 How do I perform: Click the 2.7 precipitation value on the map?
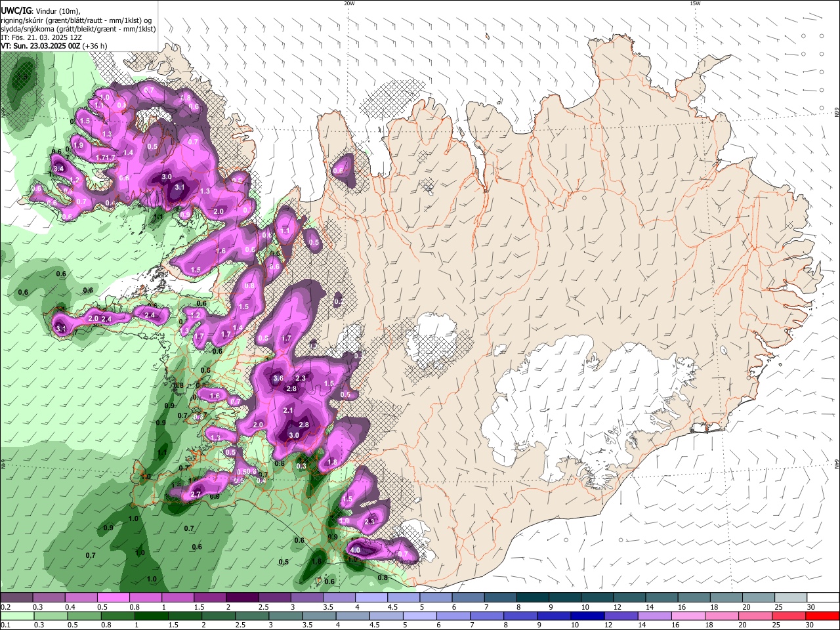[196, 494]
